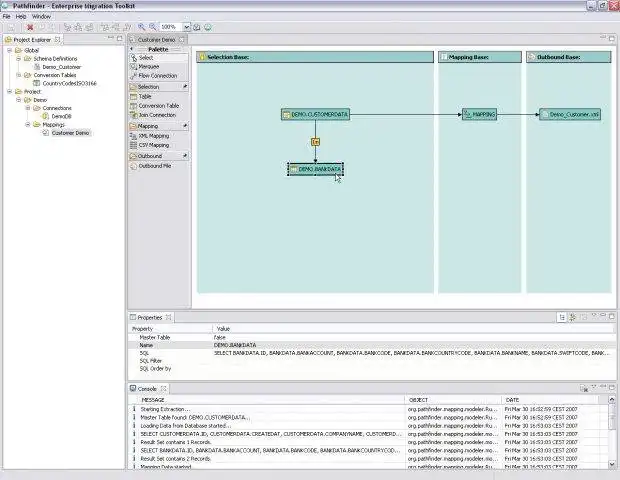Click the SQL Order by property row

tap(371, 369)
